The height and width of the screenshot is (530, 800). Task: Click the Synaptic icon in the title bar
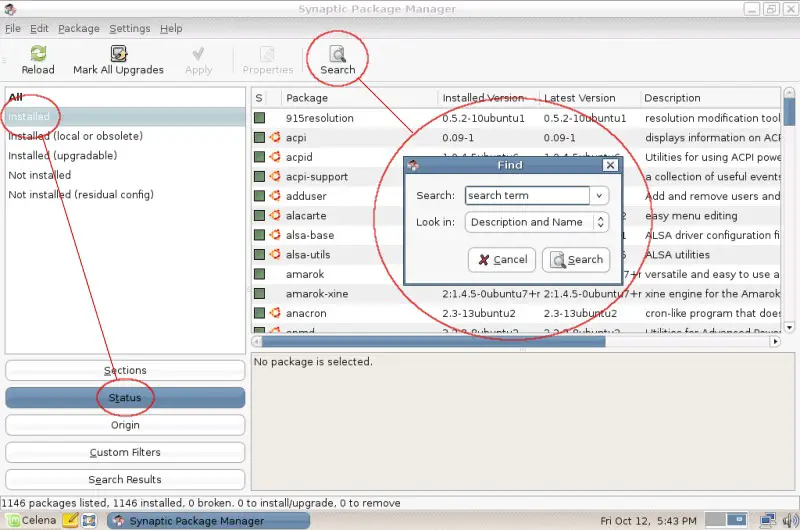click(x=10, y=9)
